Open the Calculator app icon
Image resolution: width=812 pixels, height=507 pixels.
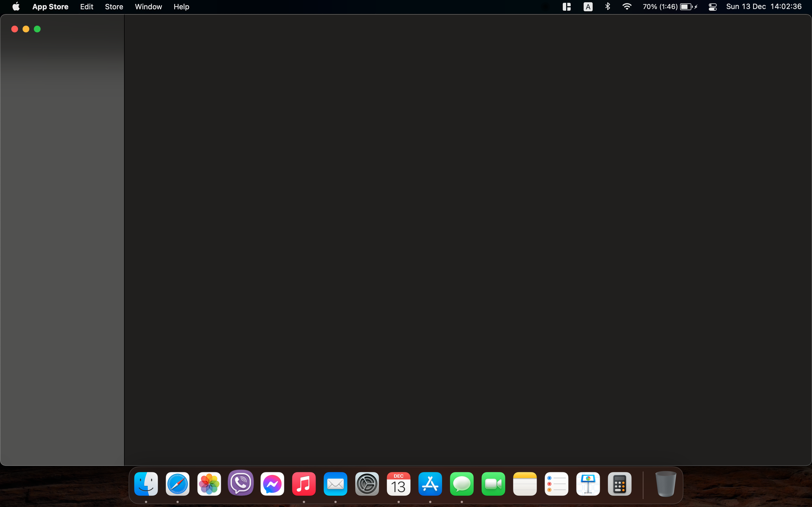pyautogui.click(x=619, y=484)
